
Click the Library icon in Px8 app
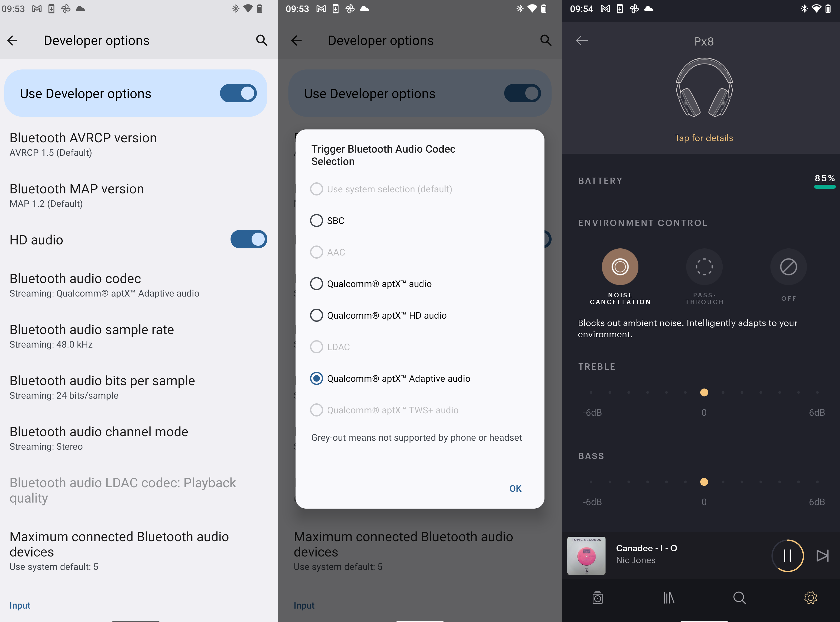669,598
